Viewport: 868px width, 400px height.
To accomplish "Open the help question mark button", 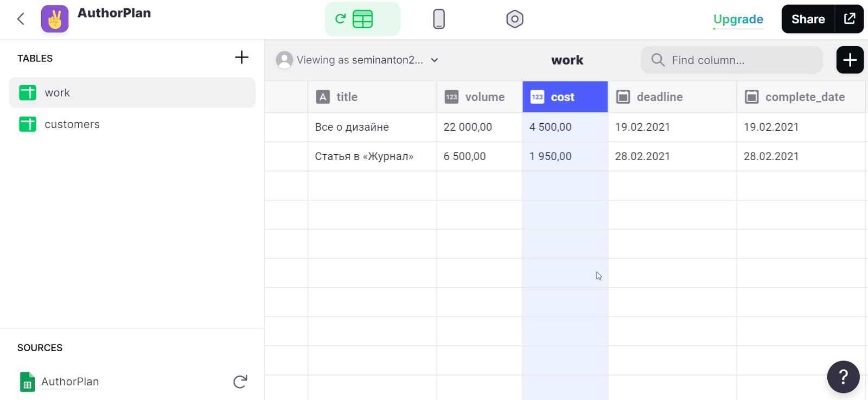I will [843, 377].
